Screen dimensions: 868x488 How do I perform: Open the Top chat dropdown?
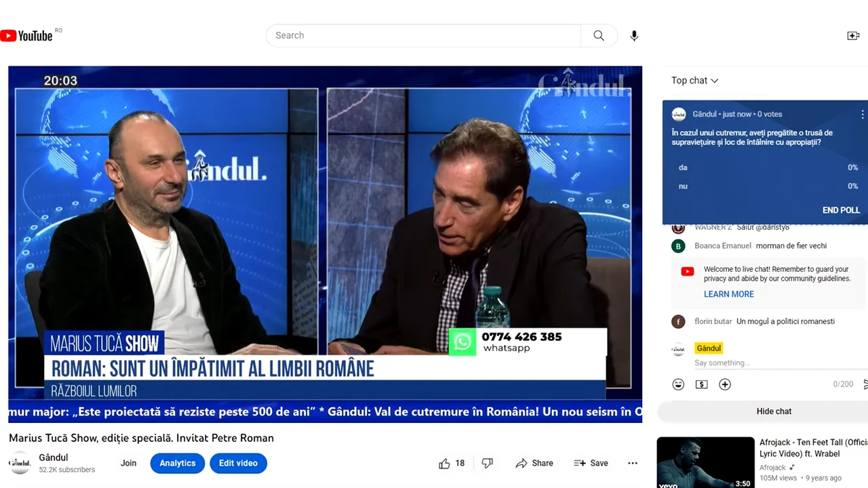pos(694,80)
